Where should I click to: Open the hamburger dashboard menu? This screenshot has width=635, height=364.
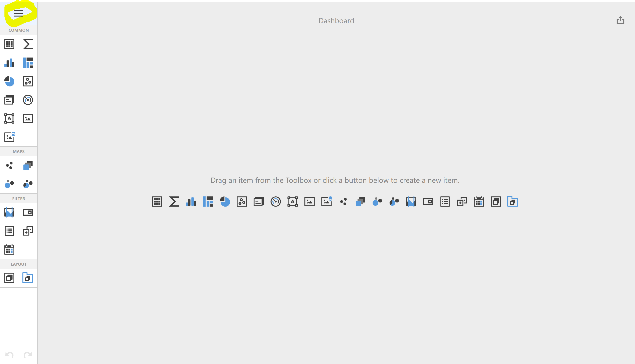coord(19,13)
